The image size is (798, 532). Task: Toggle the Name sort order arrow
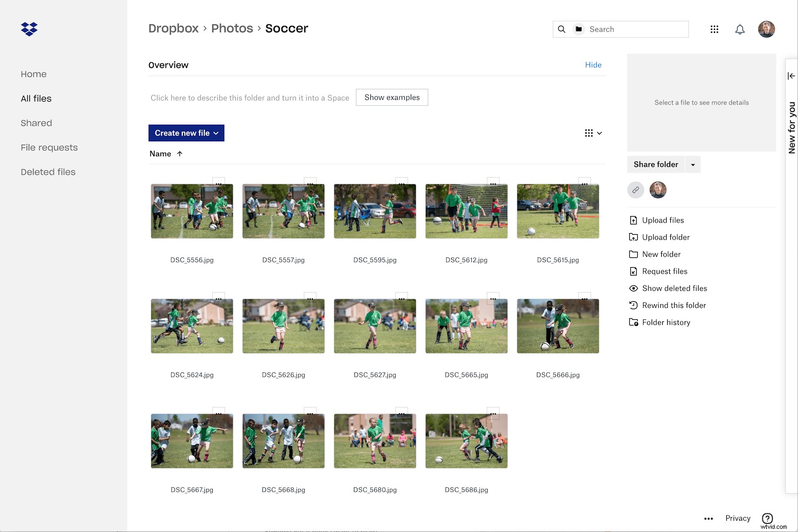(179, 153)
